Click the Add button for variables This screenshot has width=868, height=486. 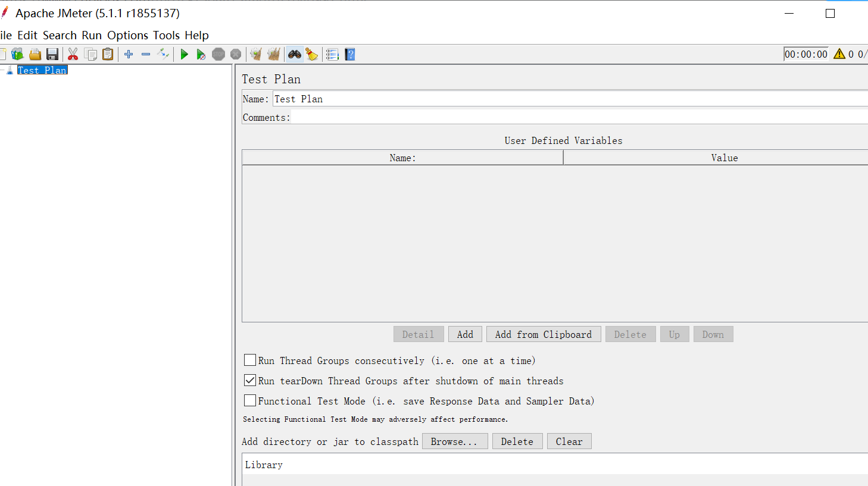(x=465, y=334)
